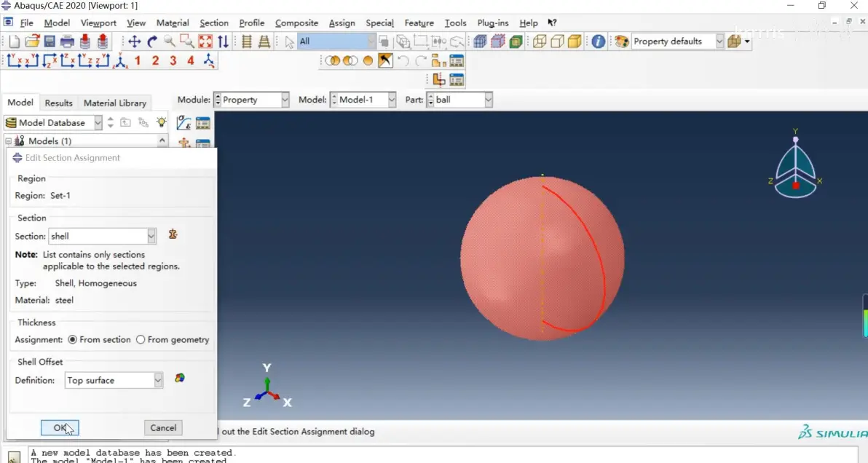
Task: Click the What's This help pointer
Action: coord(552,23)
